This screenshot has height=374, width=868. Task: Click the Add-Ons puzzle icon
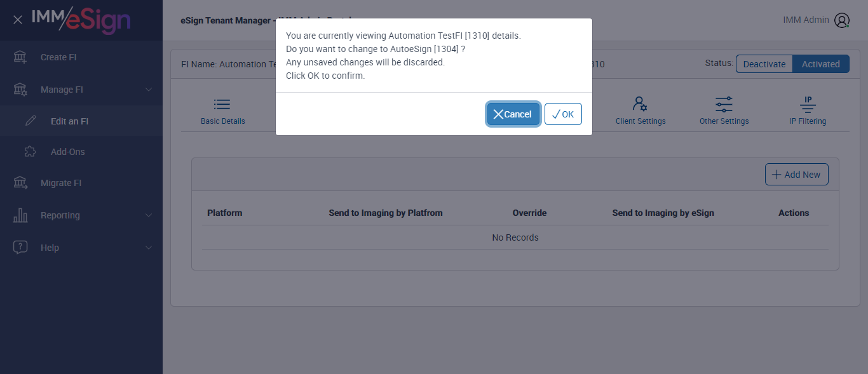pos(31,152)
